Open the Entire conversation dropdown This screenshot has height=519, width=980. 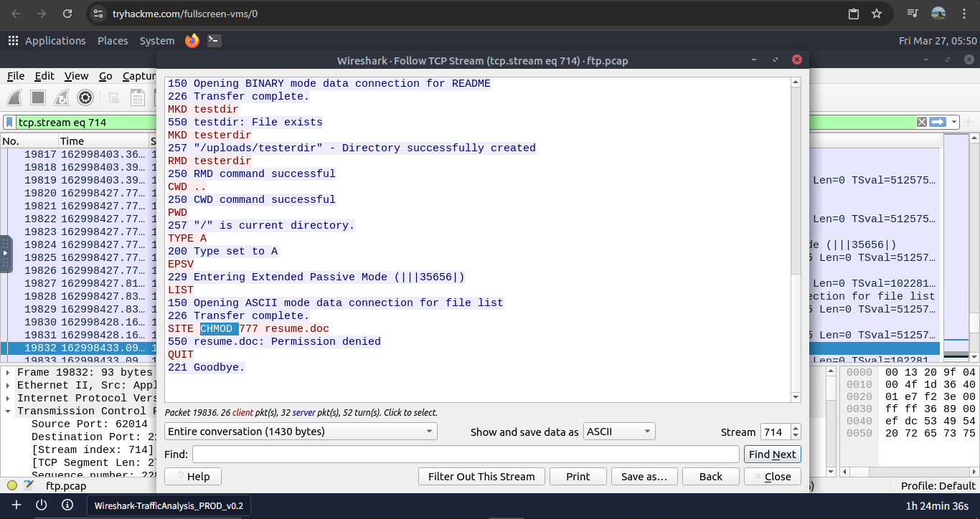(301, 432)
